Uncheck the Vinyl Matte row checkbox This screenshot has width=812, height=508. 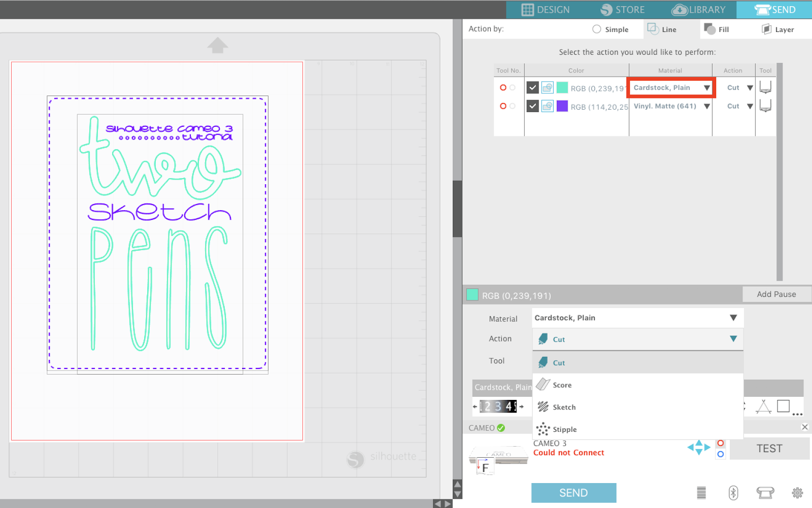click(x=533, y=106)
